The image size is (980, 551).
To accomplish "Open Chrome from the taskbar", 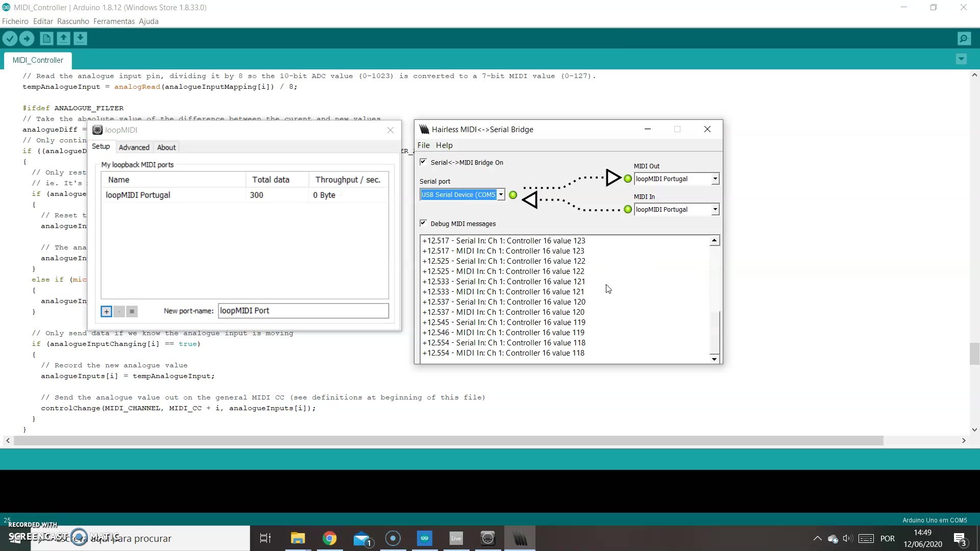I will click(x=330, y=538).
